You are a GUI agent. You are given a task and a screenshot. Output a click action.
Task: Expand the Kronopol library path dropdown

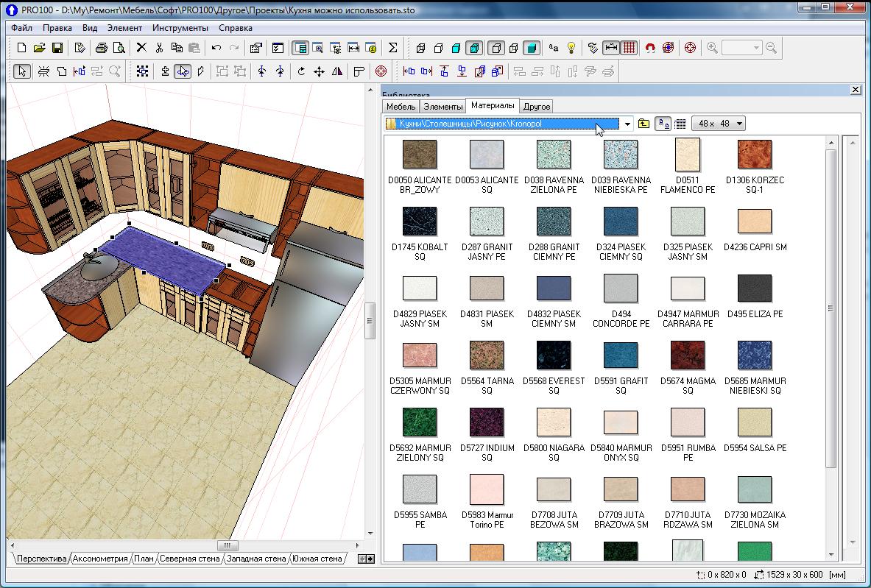[x=627, y=124]
